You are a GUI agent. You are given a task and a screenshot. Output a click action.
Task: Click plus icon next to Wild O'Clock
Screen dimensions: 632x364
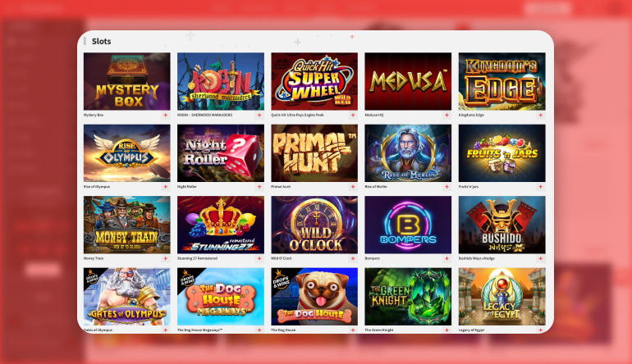pos(353,258)
